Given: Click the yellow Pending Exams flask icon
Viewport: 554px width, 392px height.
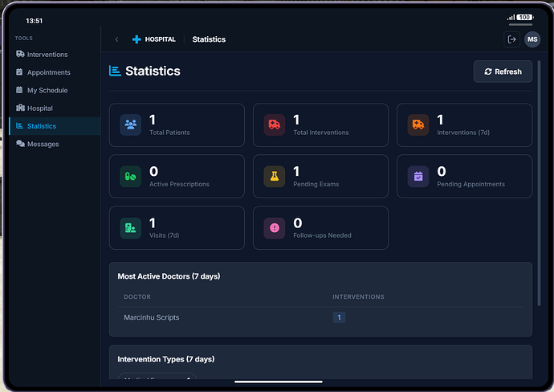Looking at the screenshot, I should click(x=274, y=177).
